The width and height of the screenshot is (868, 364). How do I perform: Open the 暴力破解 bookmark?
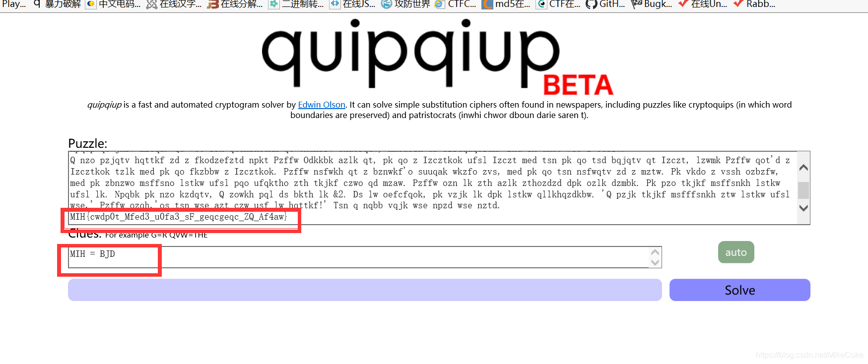(x=57, y=4)
